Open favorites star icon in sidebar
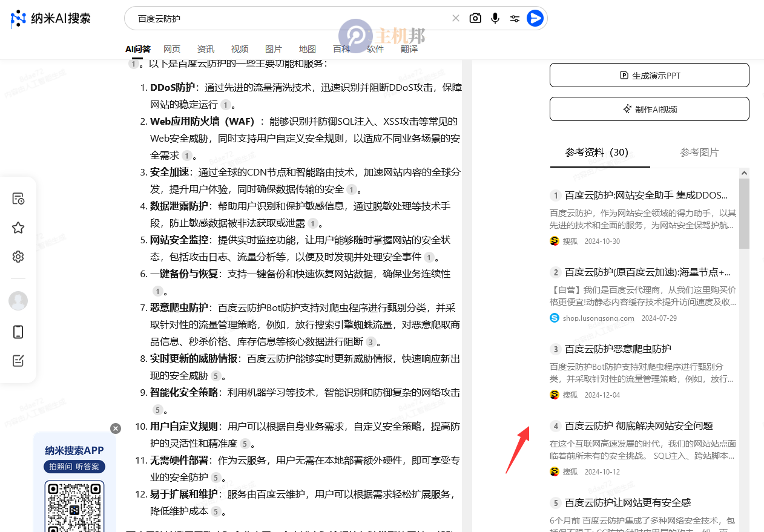764x532 pixels. click(18, 228)
